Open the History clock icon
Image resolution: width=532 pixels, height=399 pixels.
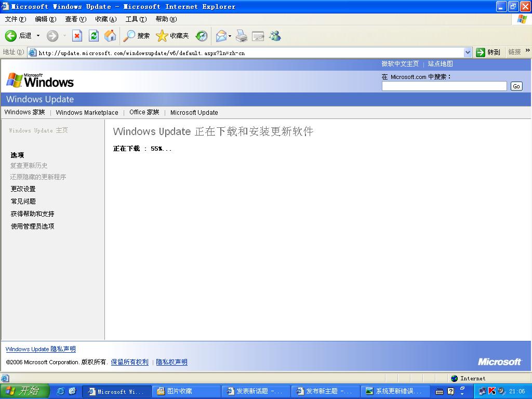coord(202,36)
